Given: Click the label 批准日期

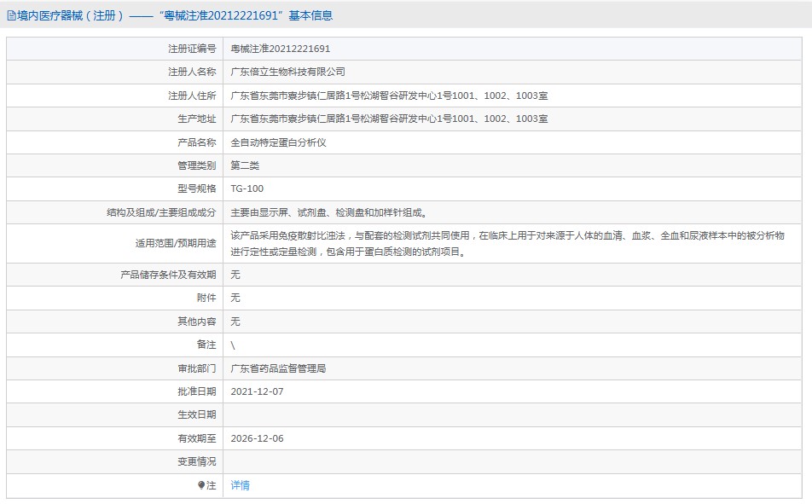Looking at the screenshot, I should [x=197, y=391].
